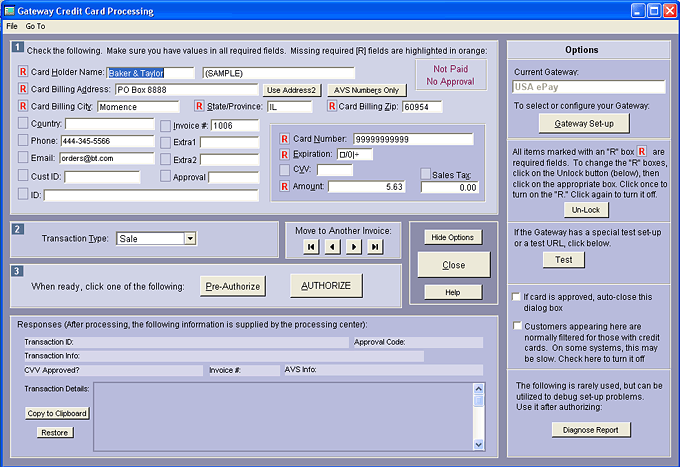Open the Transaction Type dropdown

(189, 239)
